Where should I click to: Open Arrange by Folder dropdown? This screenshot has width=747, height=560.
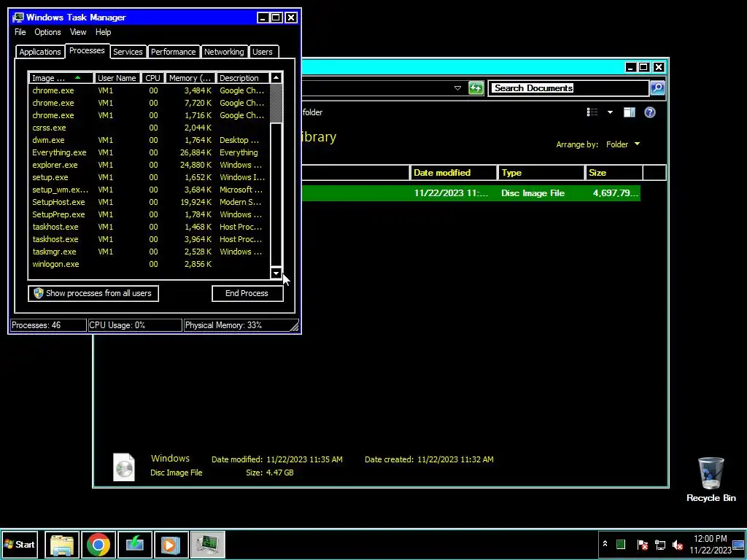[623, 144]
